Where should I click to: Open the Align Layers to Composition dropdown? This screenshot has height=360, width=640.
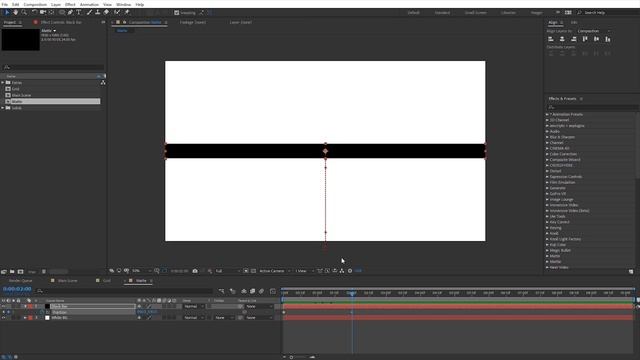(x=594, y=31)
